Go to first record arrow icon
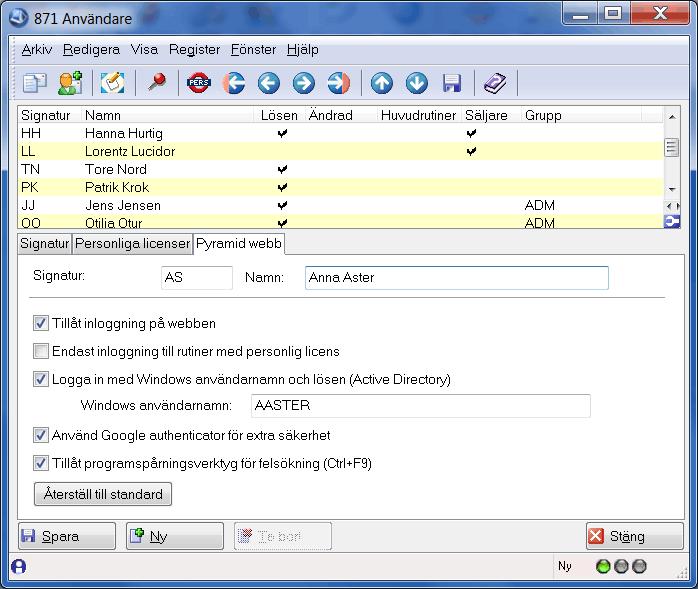 click(x=234, y=83)
